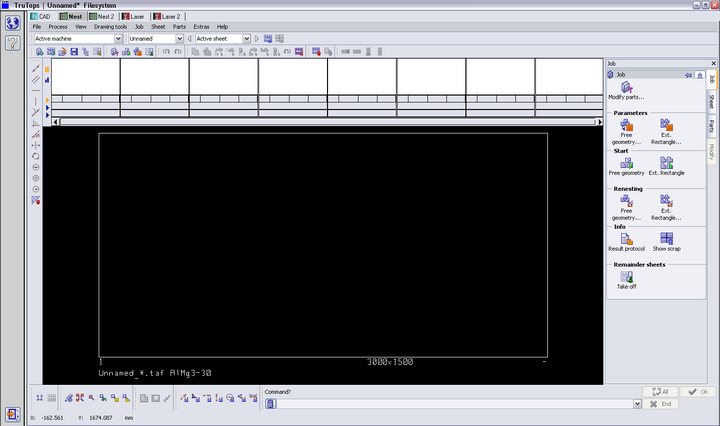This screenshot has width=720, height=426.
Task: Open the File menu
Action: [x=37, y=27]
